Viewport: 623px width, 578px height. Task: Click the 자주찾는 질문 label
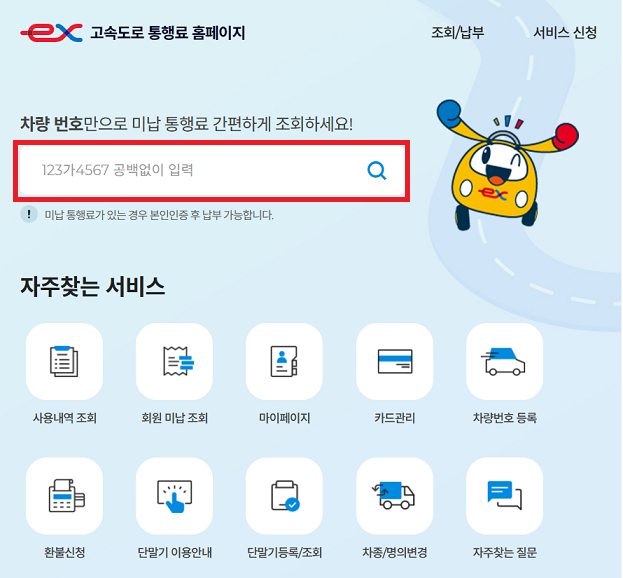(x=505, y=552)
